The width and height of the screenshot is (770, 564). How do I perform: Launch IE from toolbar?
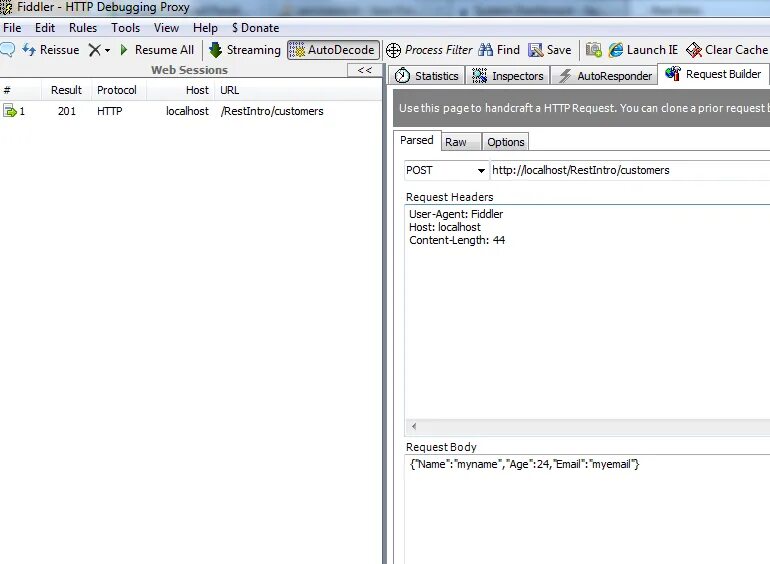tap(643, 50)
